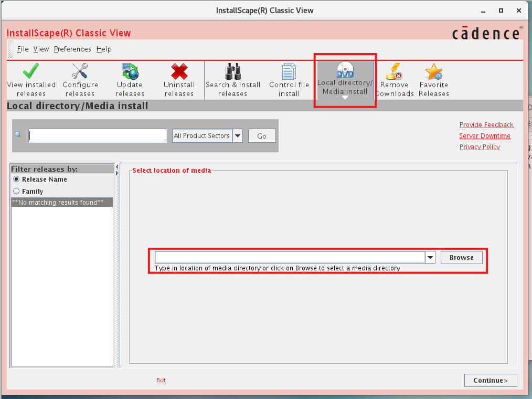Expand the media location dropdown arrow
The height and width of the screenshot is (399, 532).
(430, 257)
